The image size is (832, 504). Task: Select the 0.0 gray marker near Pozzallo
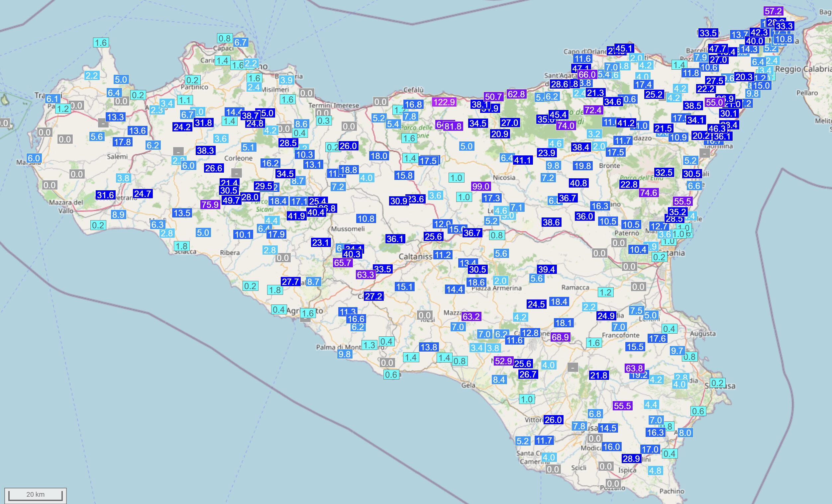tap(613, 483)
